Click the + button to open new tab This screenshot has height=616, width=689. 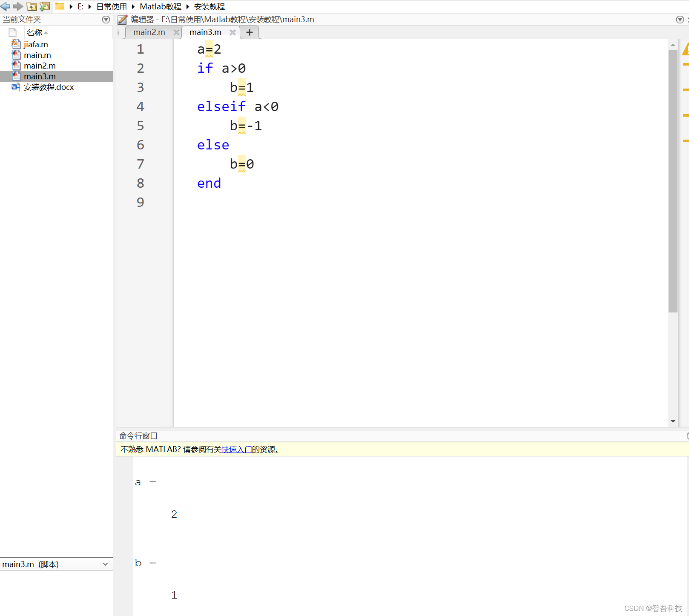(x=249, y=32)
